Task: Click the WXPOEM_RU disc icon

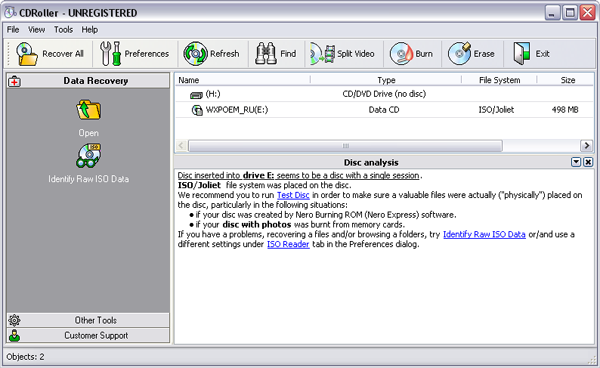Action: tap(197, 110)
